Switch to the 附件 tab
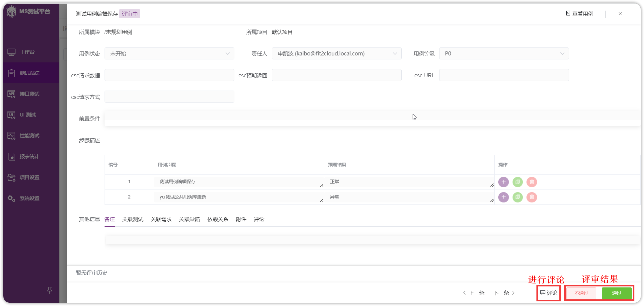The height and width of the screenshot is (306, 644). tap(241, 219)
